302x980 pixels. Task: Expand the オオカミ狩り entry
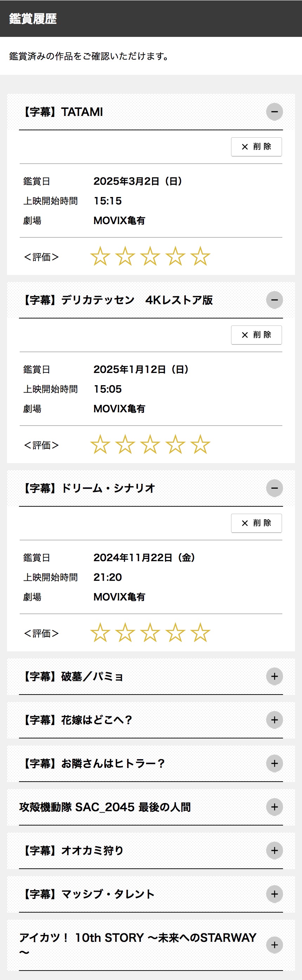[274, 851]
